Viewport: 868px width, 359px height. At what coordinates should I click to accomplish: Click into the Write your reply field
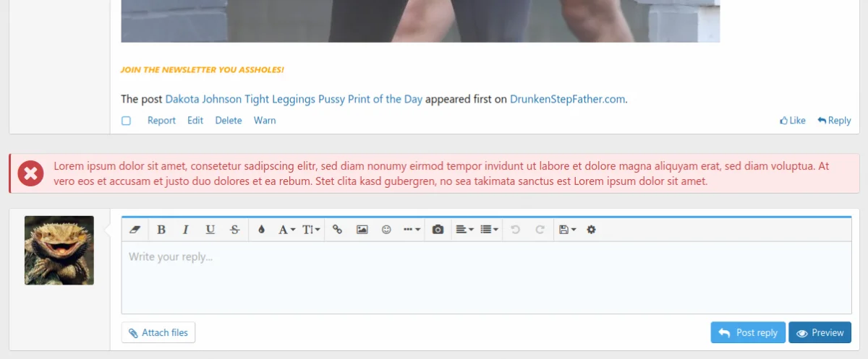click(x=486, y=278)
